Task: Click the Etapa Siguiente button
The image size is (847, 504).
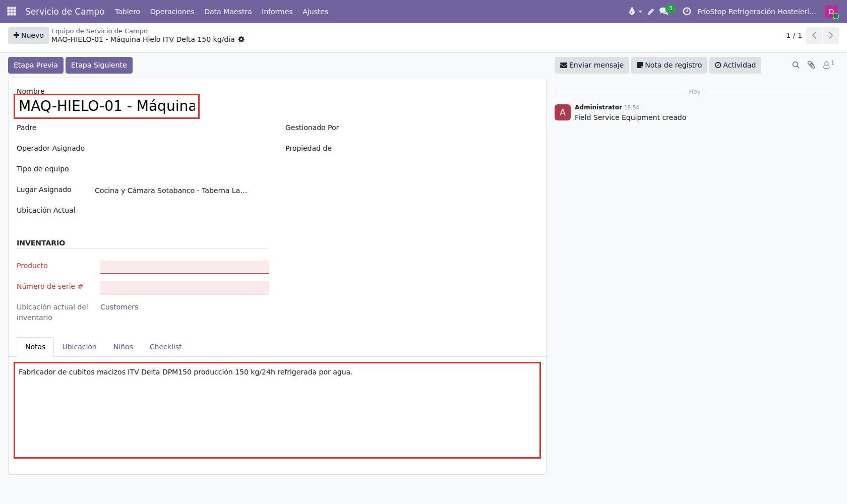Action: pyautogui.click(x=99, y=65)
